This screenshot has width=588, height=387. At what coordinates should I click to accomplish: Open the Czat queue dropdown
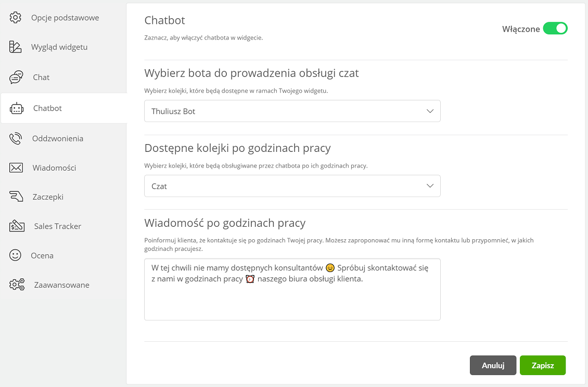[x=292, y=186]
